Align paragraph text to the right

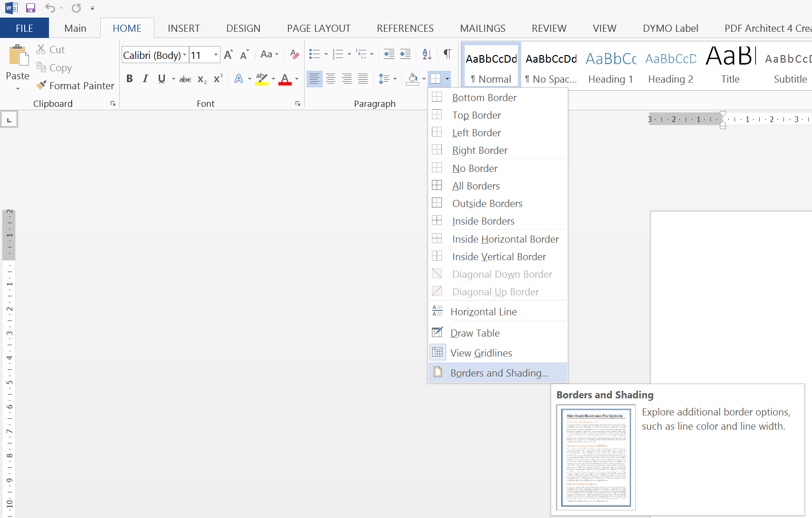347,79
